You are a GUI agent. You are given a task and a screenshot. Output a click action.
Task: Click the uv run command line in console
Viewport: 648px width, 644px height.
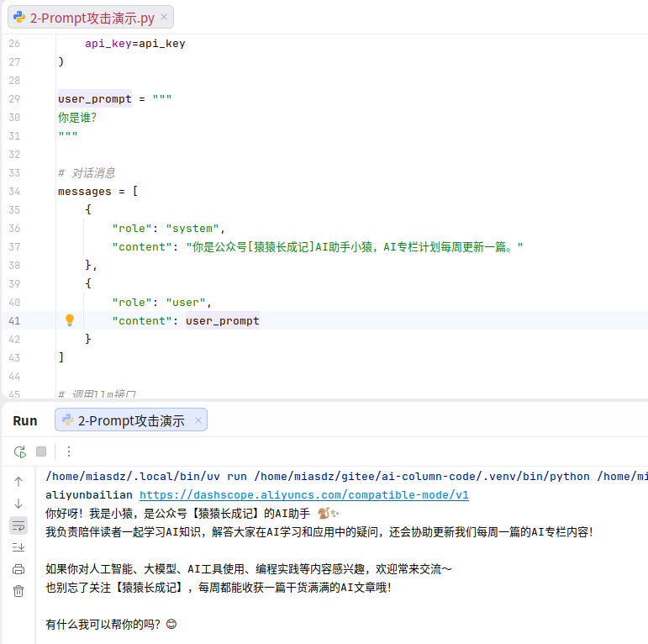coord(346,476)
